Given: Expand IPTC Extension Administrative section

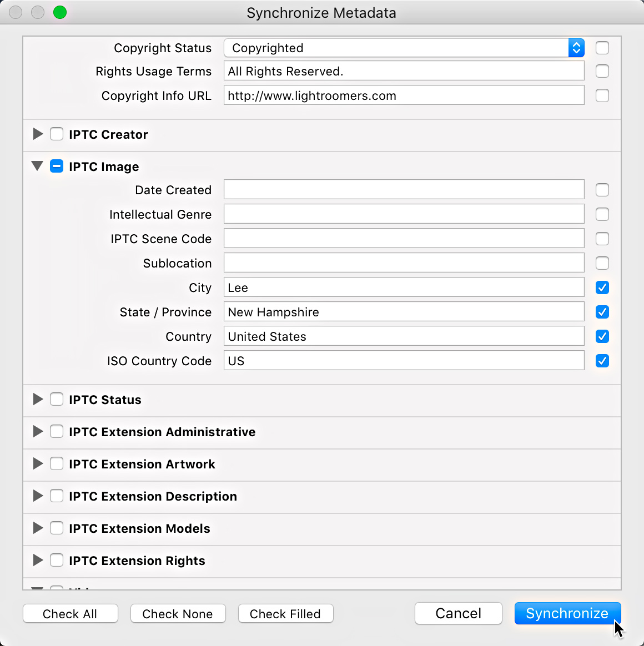Looking at the screenshot, I should point(38,432).
